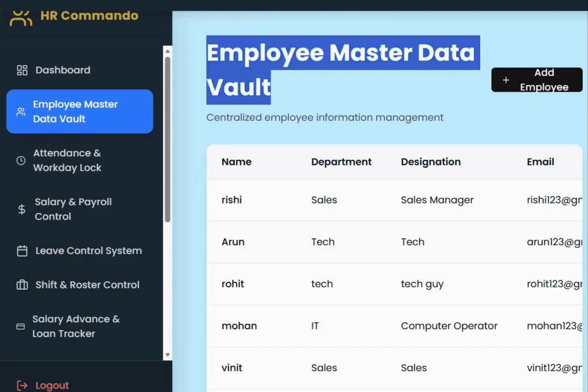Select mohan's name in the table

coord(239,326)
